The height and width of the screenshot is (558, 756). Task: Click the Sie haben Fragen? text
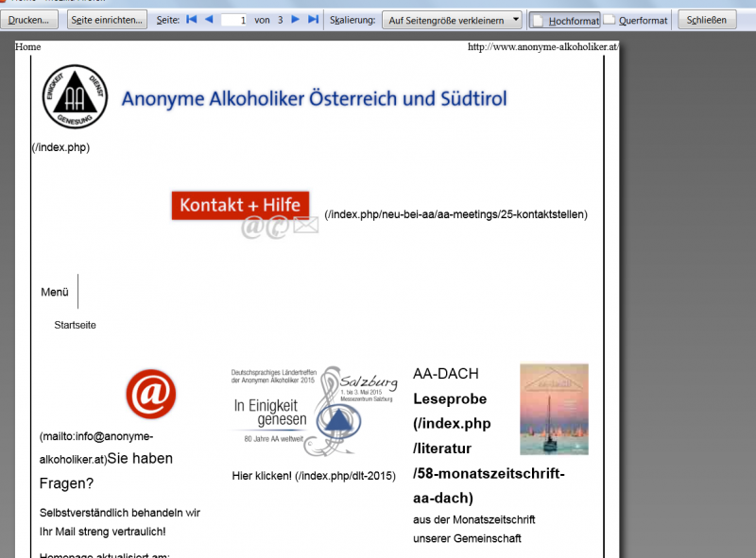106,470
